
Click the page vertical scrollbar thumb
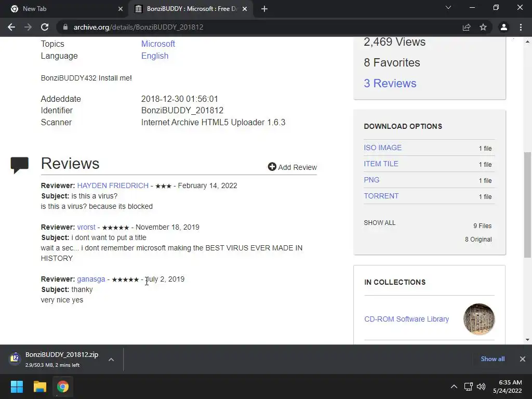point(527,205)
